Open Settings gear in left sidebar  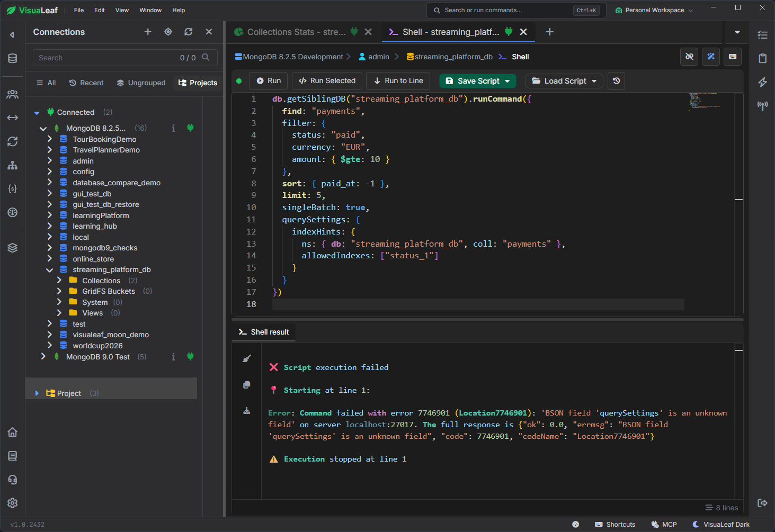13,503
